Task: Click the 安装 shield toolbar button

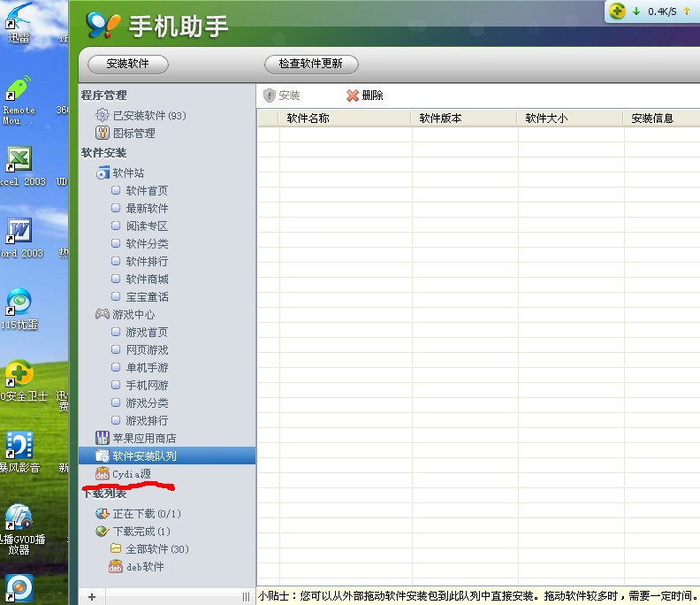Action: click(281, 96)
